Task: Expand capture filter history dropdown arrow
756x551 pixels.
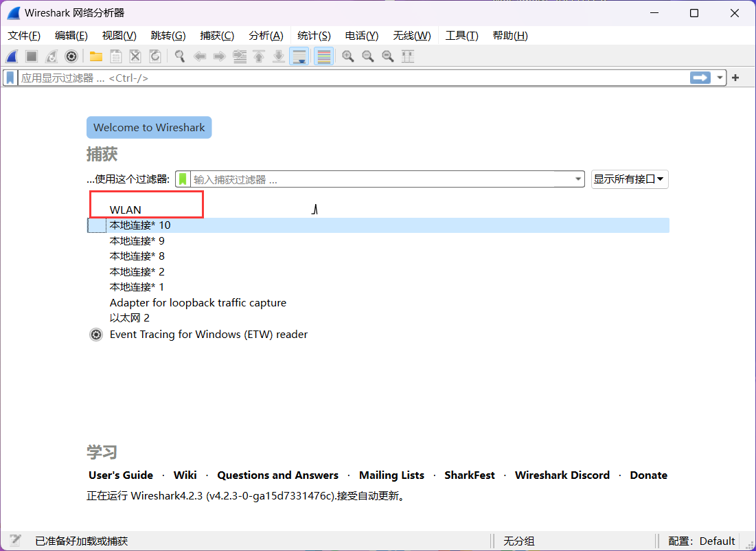Action: pyautogui.click(x=577, y=179)
